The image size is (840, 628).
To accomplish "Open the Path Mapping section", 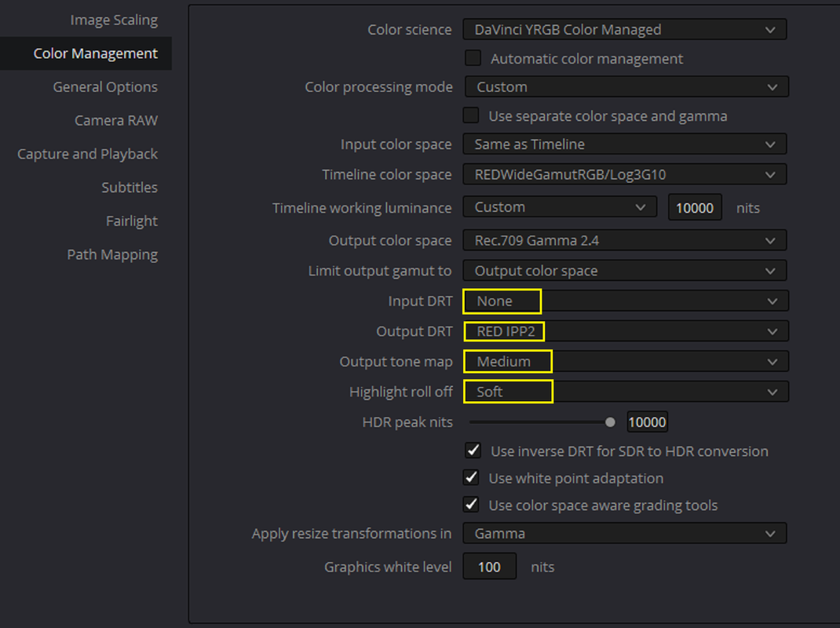I will click(x=112, y=254).
